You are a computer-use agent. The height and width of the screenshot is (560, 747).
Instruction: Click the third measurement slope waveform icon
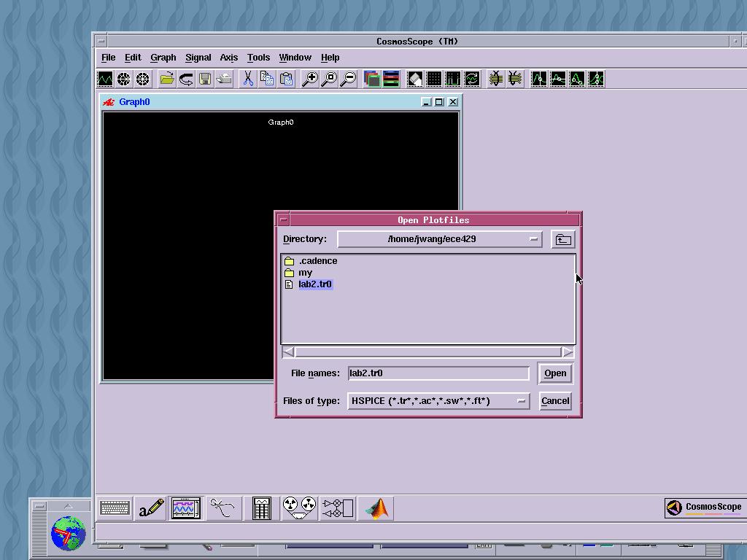577,79
